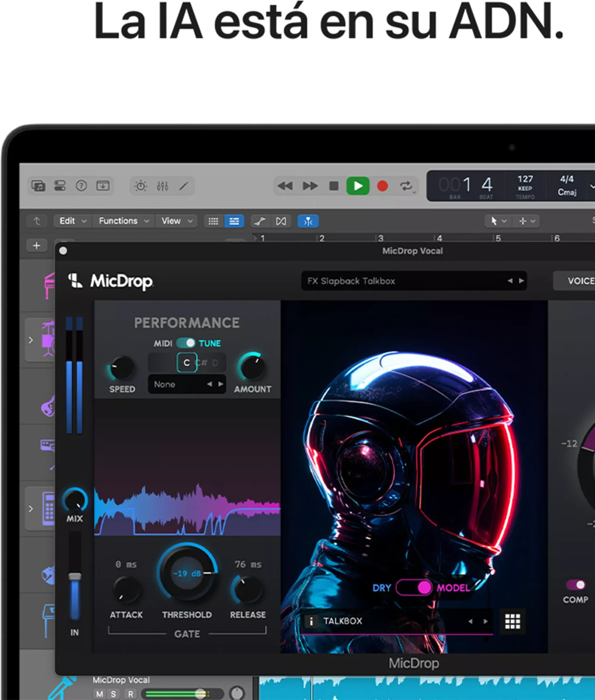The height and width of the screenshot is (700, 595).
Task: Click the SPEED knob
Action: coord(122,368)
